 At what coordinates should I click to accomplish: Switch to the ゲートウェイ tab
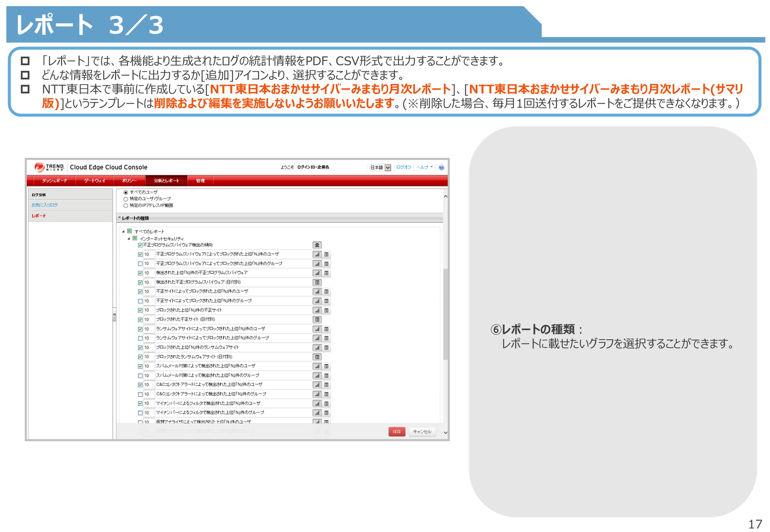point(95,181)
